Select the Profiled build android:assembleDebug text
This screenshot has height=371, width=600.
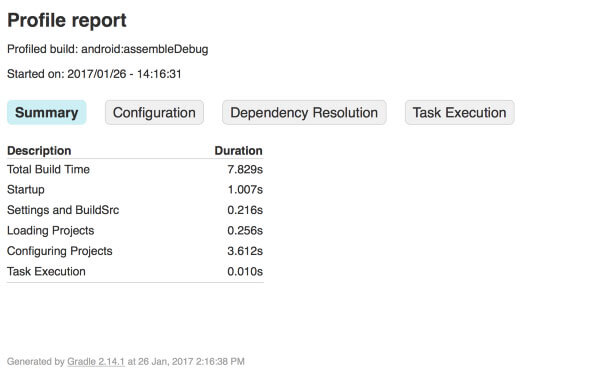tap(108, 49)
